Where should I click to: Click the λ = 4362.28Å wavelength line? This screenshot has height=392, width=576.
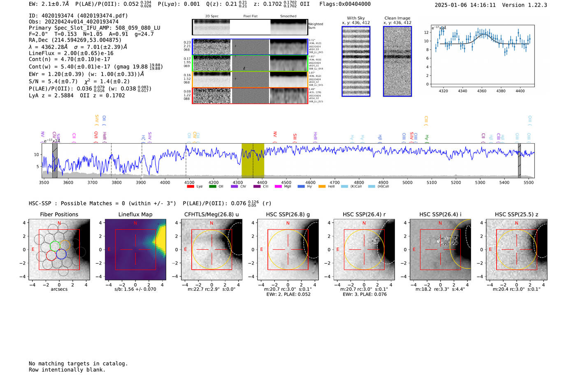click(x=78, y=47)
